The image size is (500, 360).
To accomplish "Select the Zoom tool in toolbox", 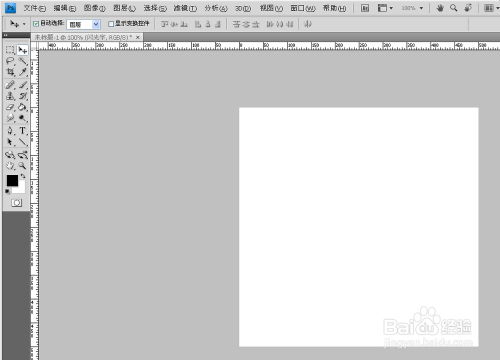I will [23, 166].
